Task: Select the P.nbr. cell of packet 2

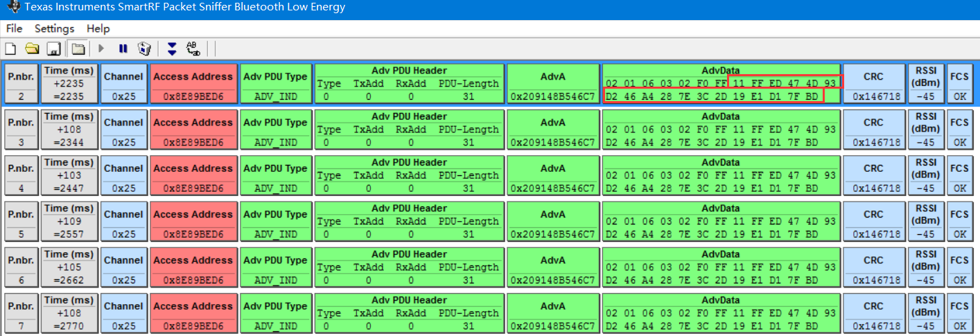Action: tap(21, 84)
